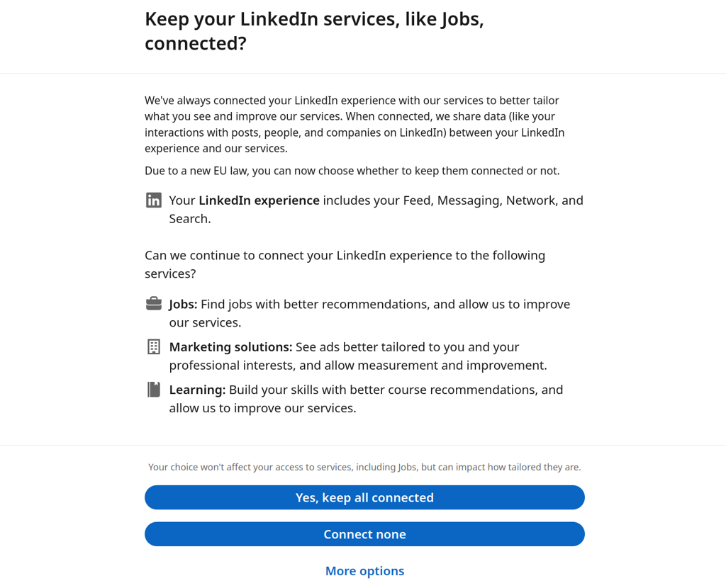Click the "Due to a new EU law" sentence

click(352, 171)
